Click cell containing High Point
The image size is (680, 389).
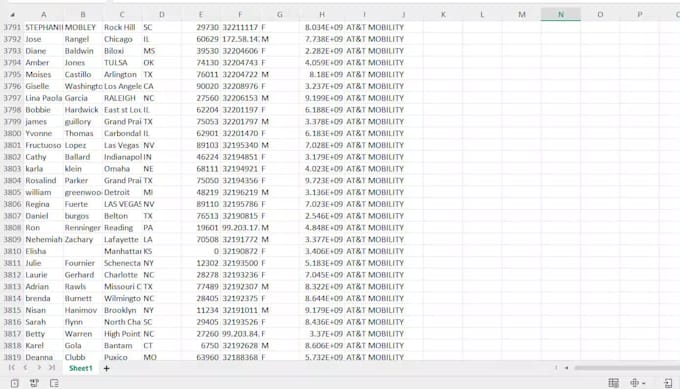click(122, 334)
